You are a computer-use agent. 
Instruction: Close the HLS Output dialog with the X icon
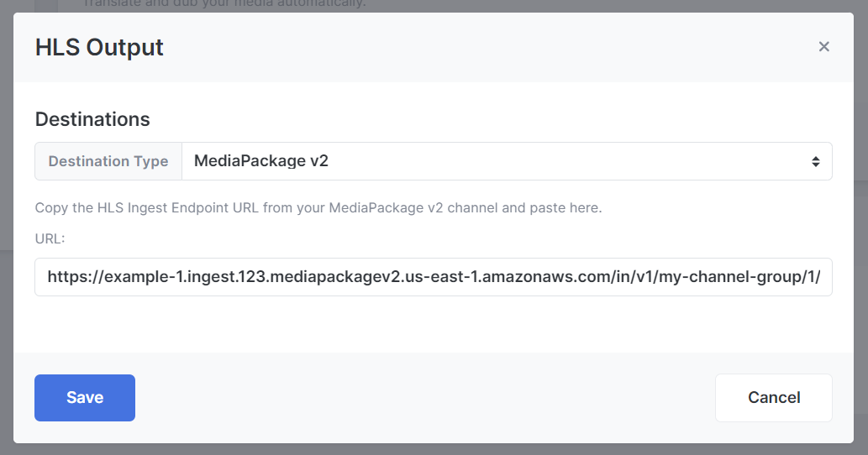(x=823, y=47)
